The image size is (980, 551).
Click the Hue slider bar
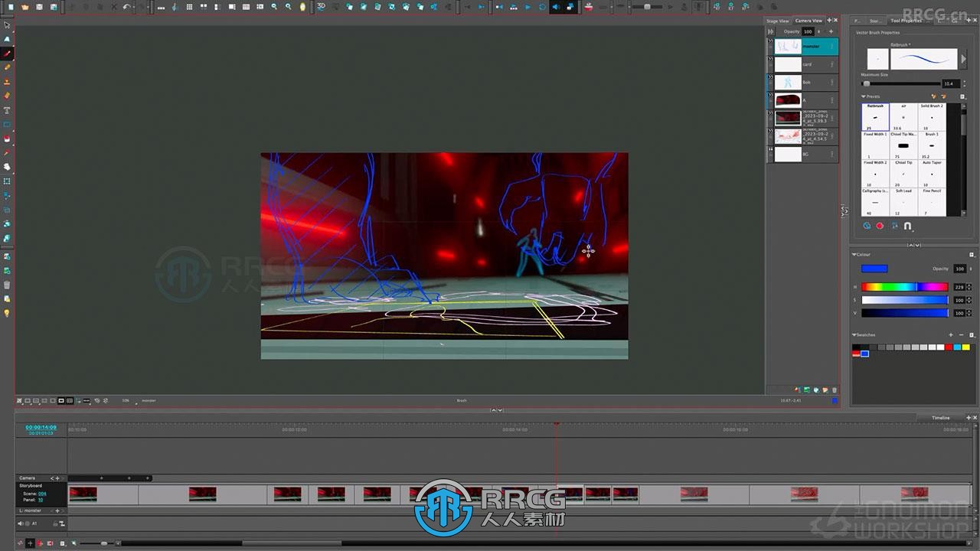tap(905, 287)
